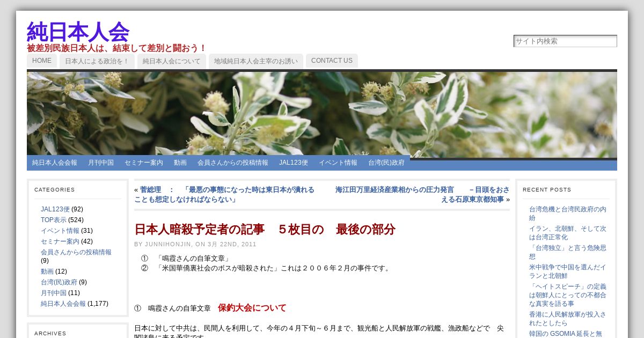
Task: Click the red heading 保釣大会について
Action: click(252, 308)
